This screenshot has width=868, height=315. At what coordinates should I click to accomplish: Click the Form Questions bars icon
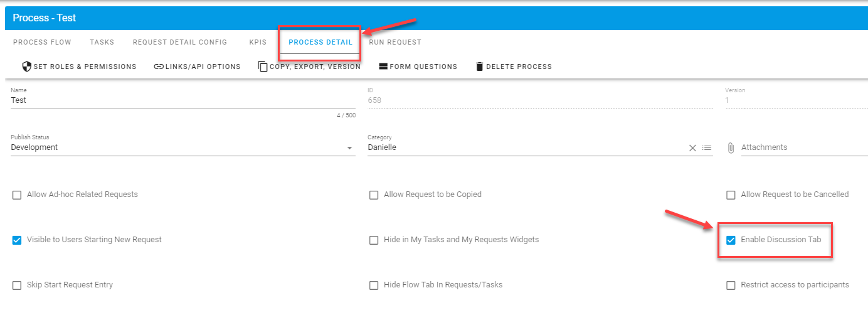tap(383, 67)
